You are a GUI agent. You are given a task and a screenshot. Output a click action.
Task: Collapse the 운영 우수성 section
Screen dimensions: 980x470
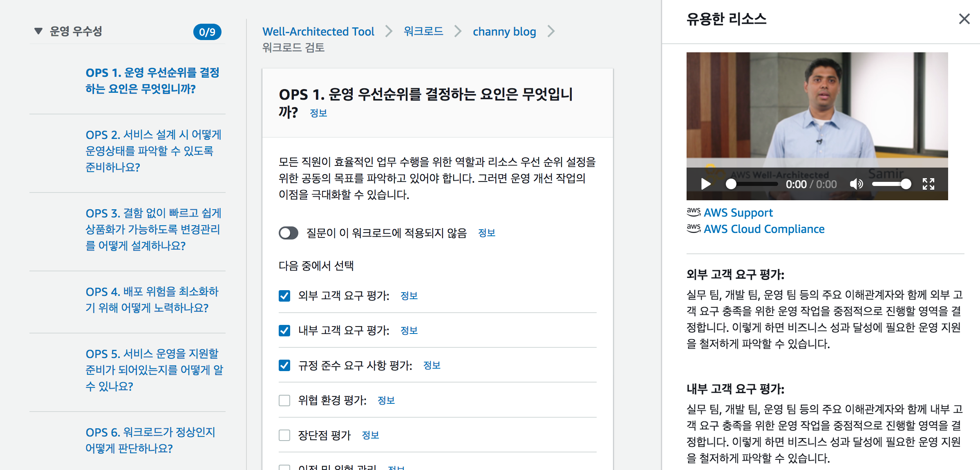coord(38,31)
